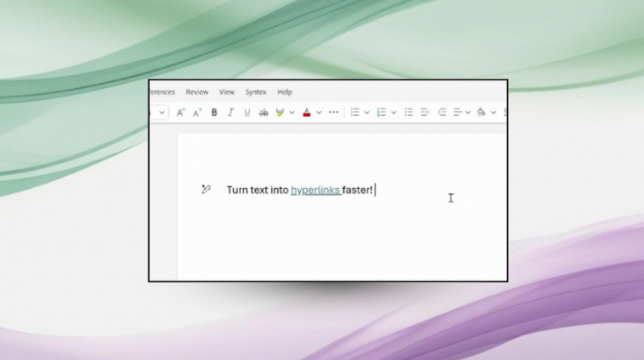Viewport: 644px width, 360px height.
Task: Expand bullet library dropdown arrow
Action: [x=367, y=113]
